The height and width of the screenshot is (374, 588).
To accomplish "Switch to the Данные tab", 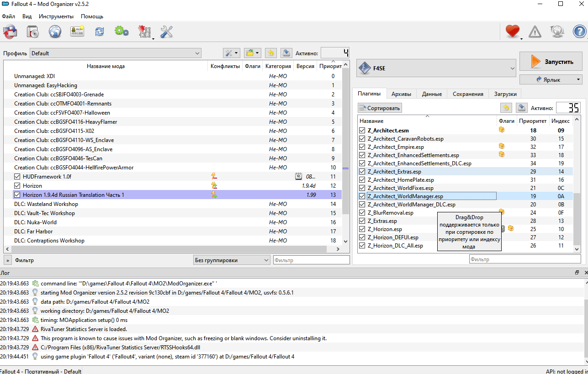I will [432, 94].
